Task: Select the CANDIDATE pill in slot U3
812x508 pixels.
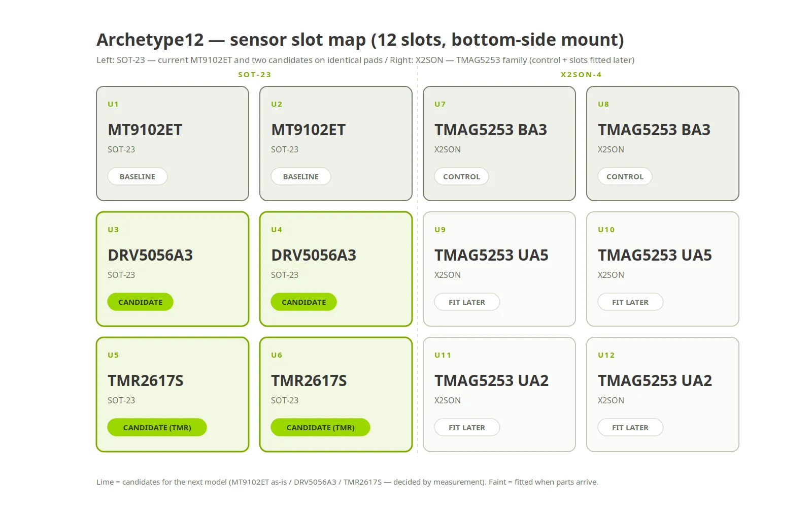Action: pyautogui.click(x=141, y=302)
